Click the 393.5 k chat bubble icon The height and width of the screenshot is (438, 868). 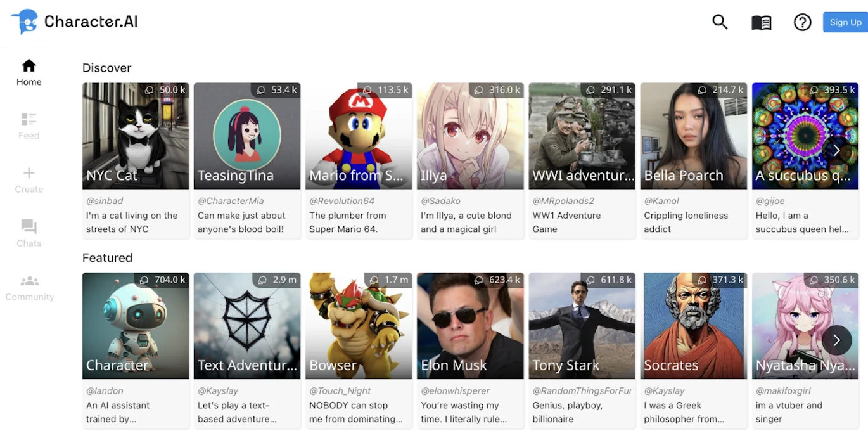(814, 90)
